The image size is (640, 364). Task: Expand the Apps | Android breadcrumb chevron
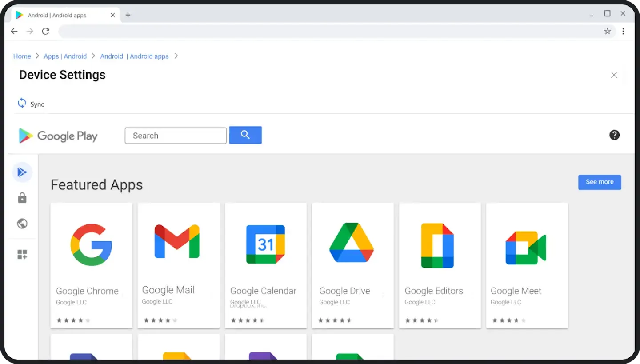click(x=93, y=56)
